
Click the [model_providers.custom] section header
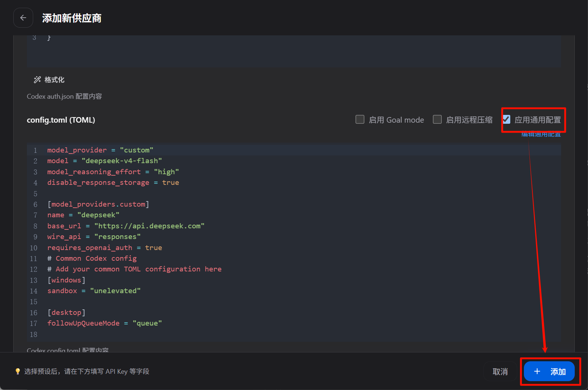tap(98, 204)
